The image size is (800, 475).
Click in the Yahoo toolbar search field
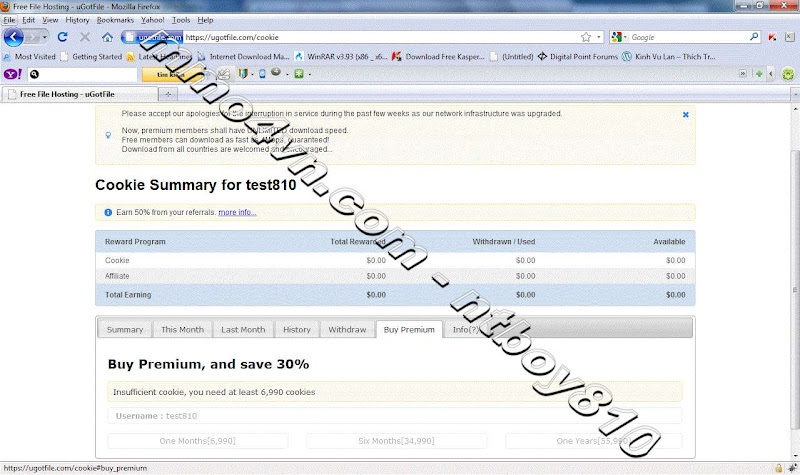pos(87,74)
